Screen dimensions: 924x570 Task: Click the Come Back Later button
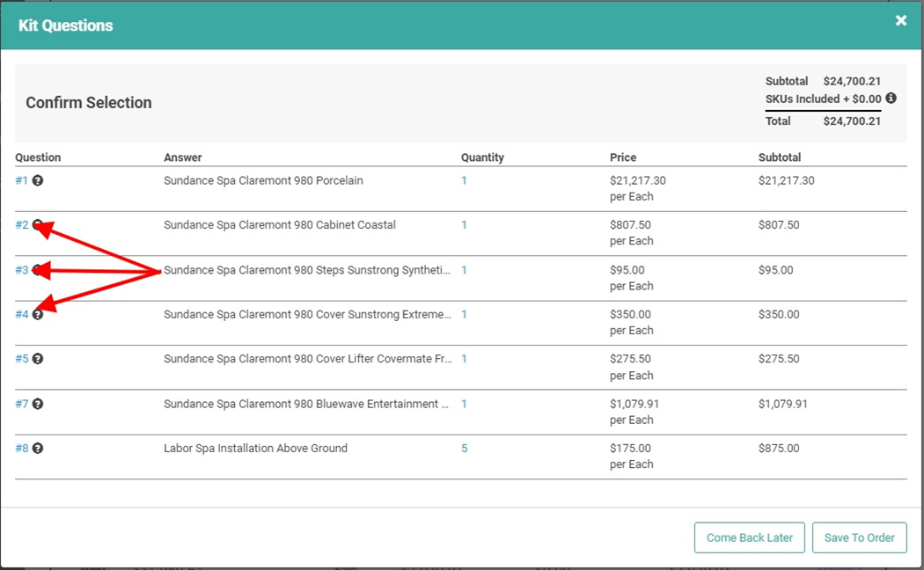point(749,537)
